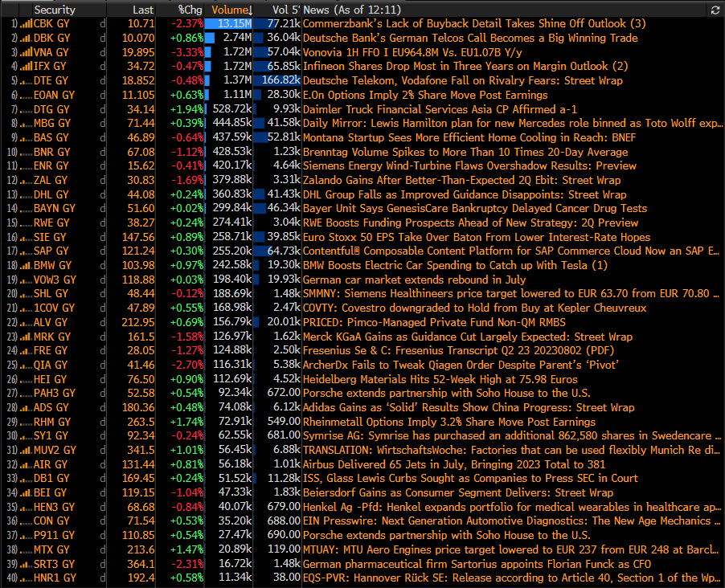Select ticker DTG GY in row 7

pos(51,109)
